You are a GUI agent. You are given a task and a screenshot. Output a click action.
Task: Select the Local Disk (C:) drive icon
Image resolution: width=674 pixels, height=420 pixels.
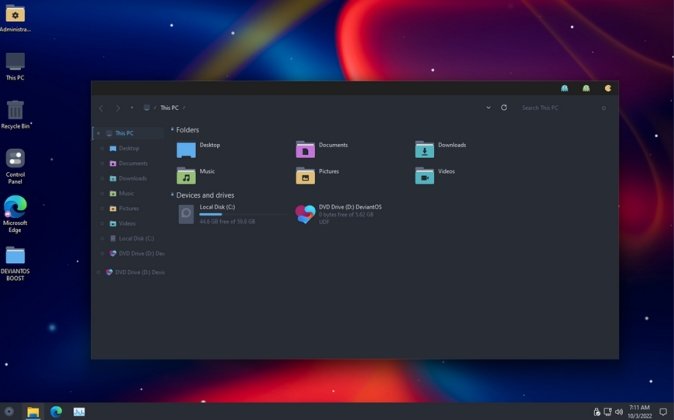[186, 214]
